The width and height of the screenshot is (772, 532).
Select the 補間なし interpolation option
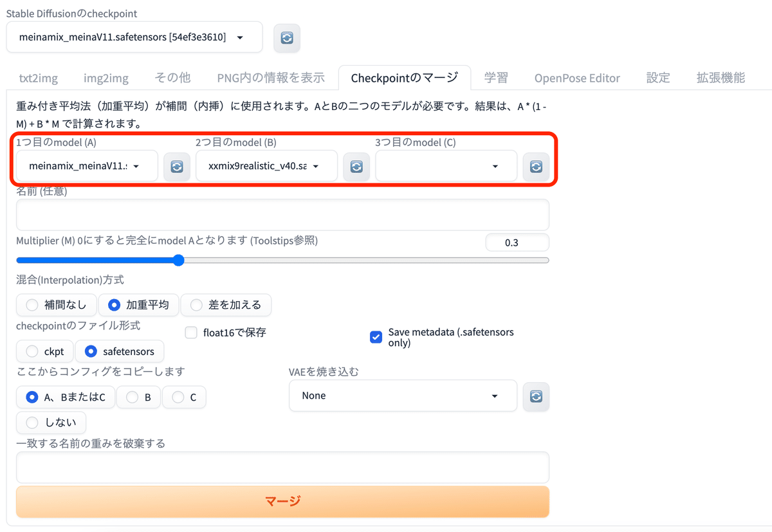click(x=57, y=305)
